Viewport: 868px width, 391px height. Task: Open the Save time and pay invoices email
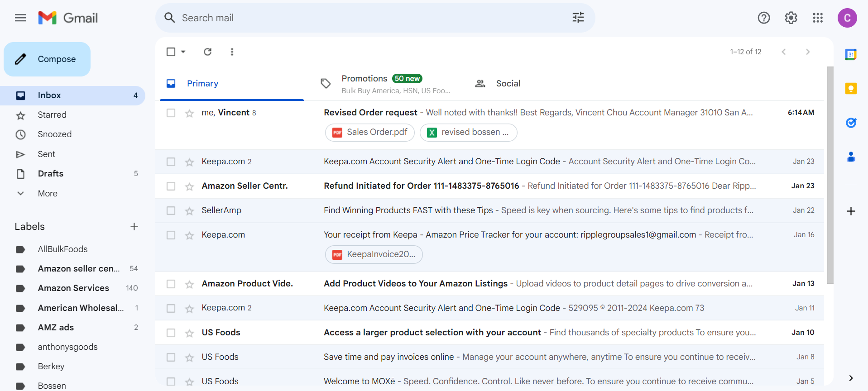click(489, 357)
